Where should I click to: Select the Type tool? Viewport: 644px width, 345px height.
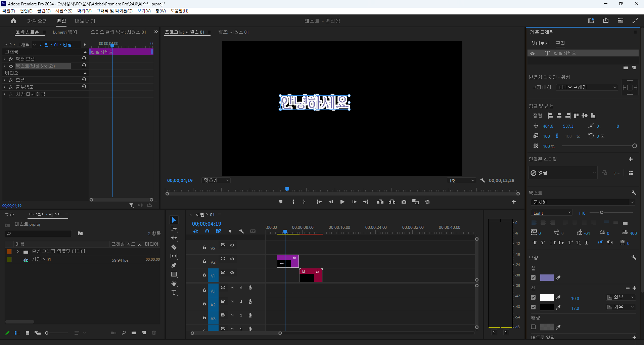pyautogui.click(x=174, y=293)
